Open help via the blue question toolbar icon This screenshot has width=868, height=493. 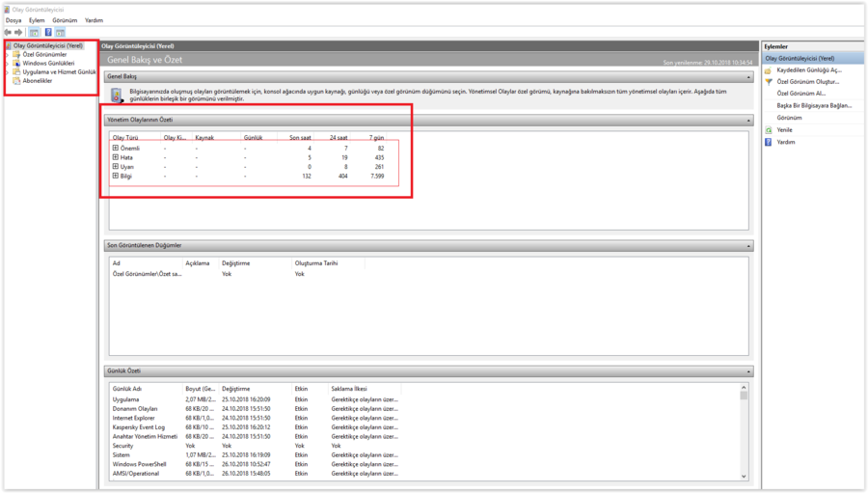pos(48,32)
